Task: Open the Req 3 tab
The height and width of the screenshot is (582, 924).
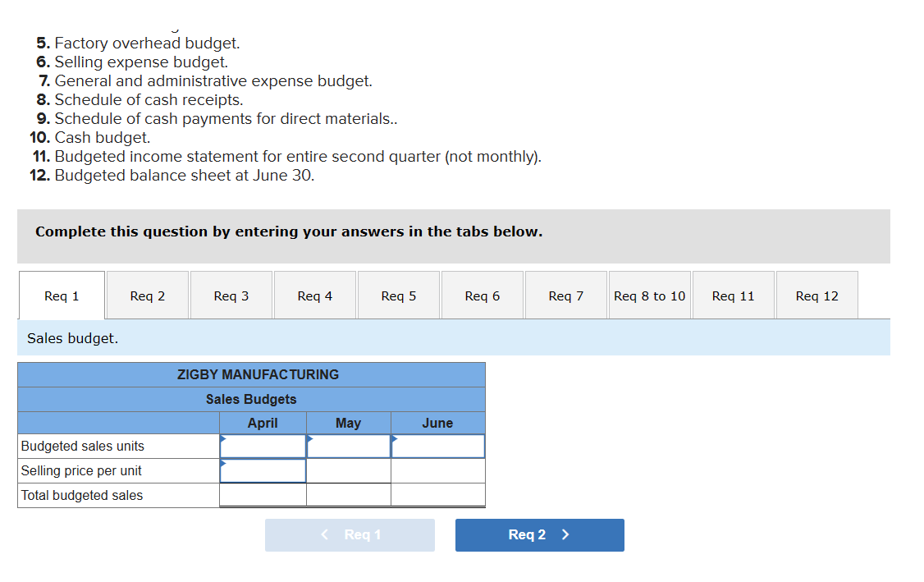Action: [x=231, y=295]
